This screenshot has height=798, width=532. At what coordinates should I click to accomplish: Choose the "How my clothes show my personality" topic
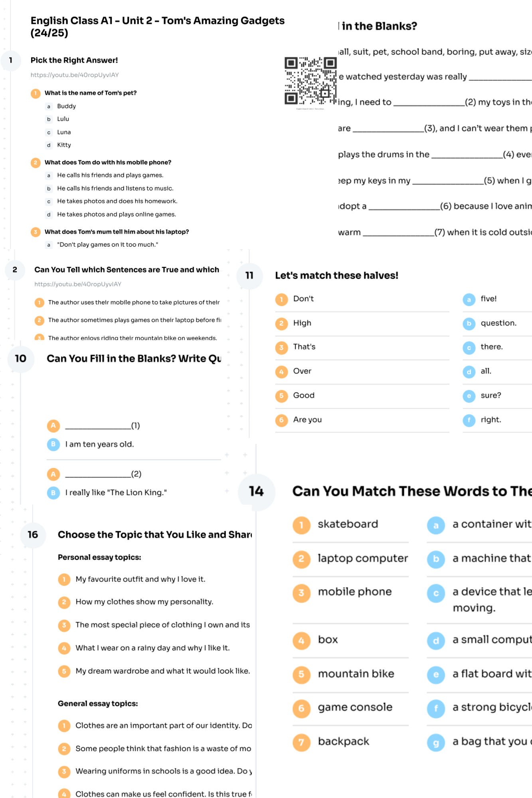[144, 602]
